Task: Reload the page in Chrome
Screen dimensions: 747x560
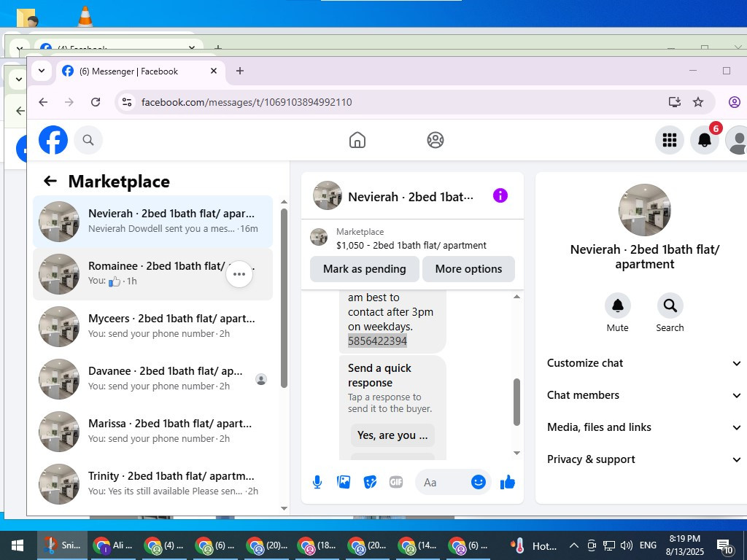Action: pyautogui.click(x=96, y=102)
